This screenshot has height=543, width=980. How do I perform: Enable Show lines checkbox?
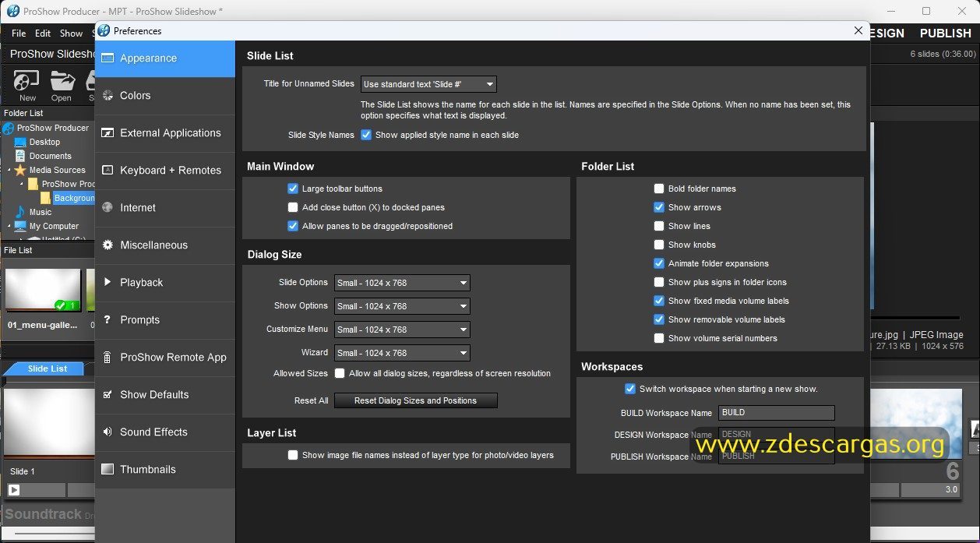coord(659,226)
